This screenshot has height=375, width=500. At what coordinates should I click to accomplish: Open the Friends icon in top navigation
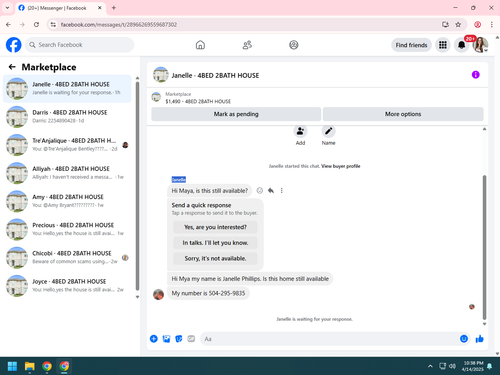[x=247, y=45]
